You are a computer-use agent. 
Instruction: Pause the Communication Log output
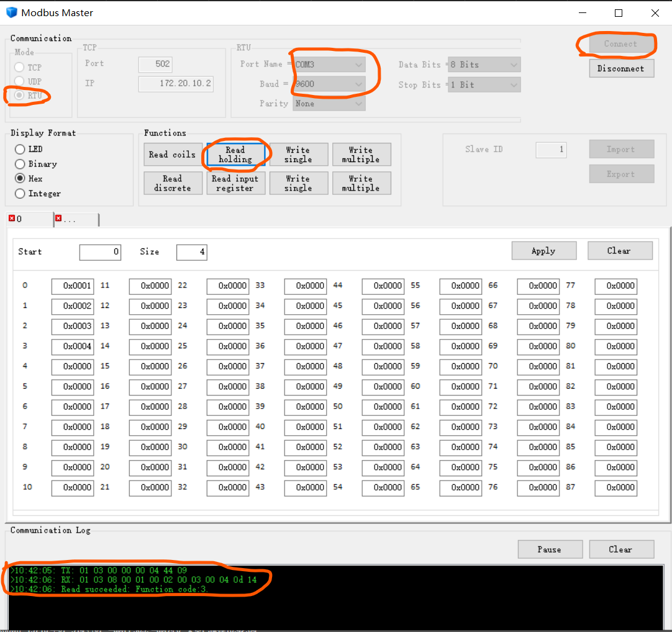point(550,549)
